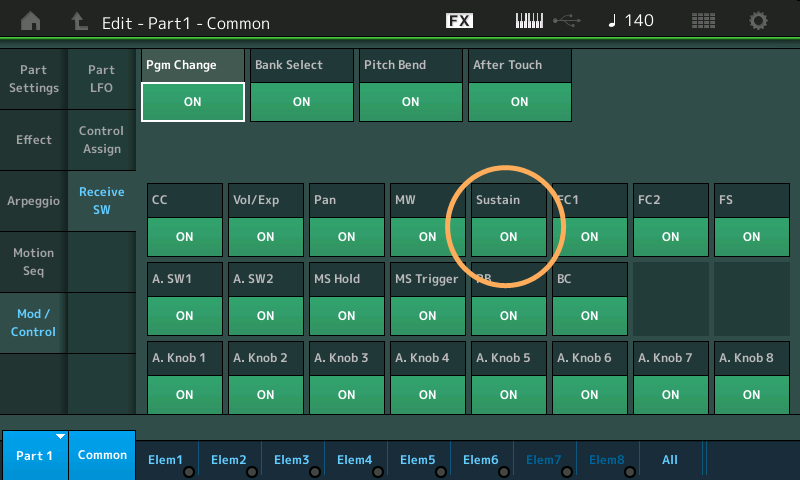Toggle the A. Knob 4 receive switch
This screenshot has width=800, height=480.
tap(428, 395)
